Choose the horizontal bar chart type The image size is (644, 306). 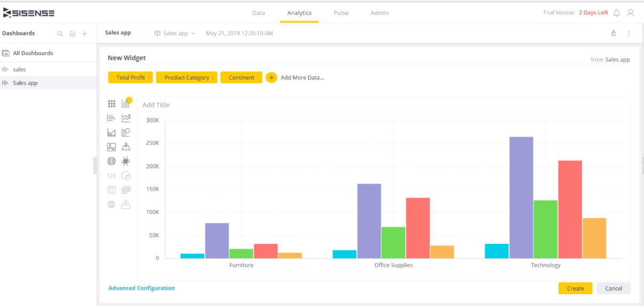point(112,118)
